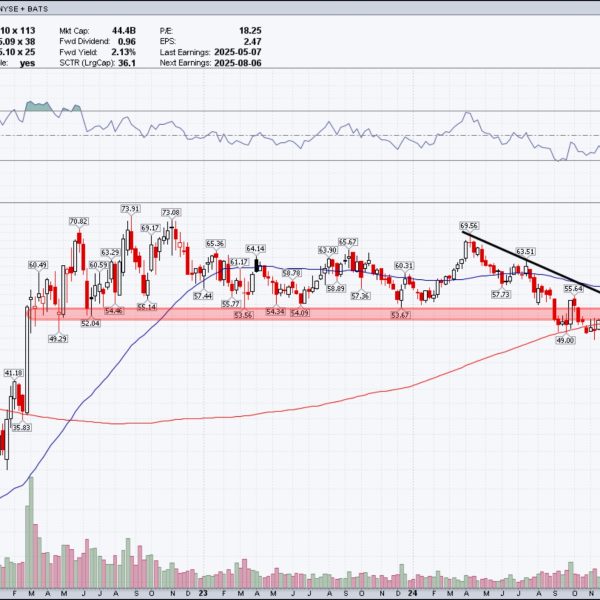Click the Mkt Cap 44.4B value

click(124, 31)
